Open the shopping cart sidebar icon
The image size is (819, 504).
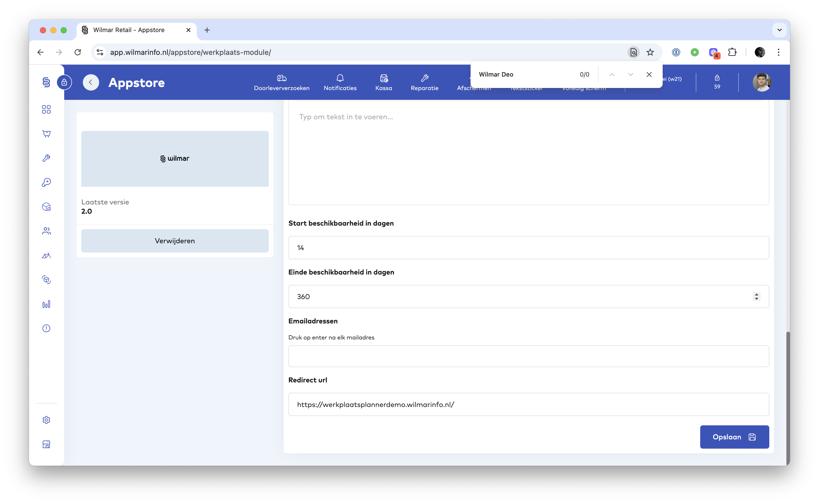(46, 134)
